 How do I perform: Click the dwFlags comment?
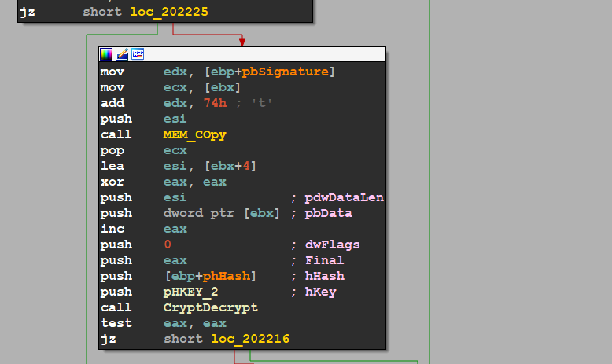click(x=332, y=245)
